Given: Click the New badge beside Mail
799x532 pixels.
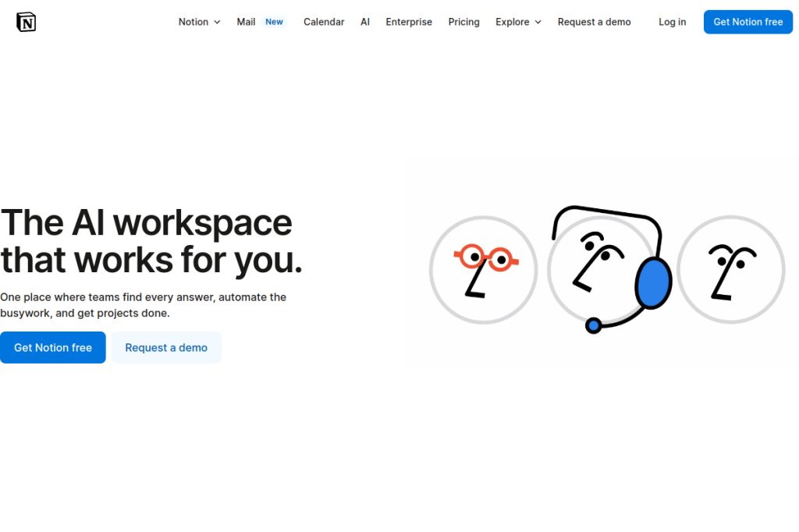Looking at the screenshot, I should pyautogui.click(x=274, y=22).
